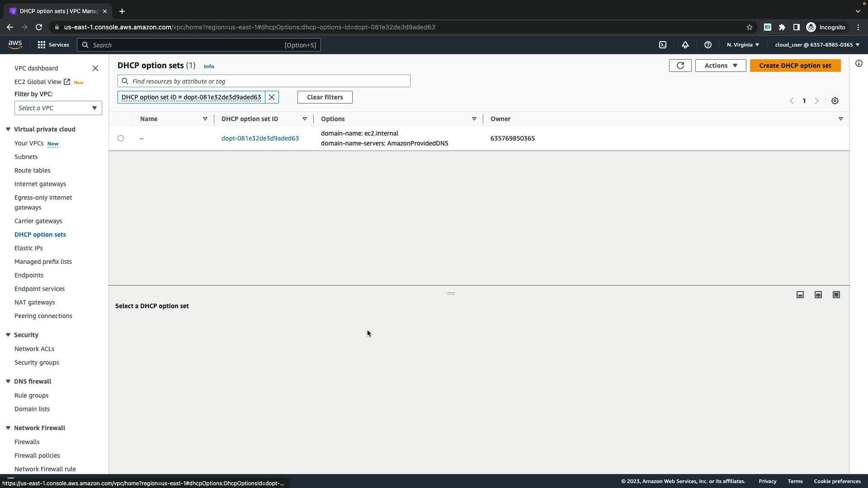868x488 pixels.
Task: Open the Actions dropdown
Action: click(x=721, y=66)
